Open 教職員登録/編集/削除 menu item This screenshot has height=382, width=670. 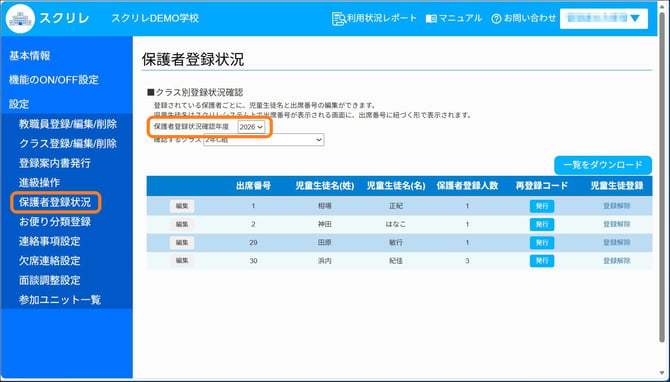(x=68, y=124)
